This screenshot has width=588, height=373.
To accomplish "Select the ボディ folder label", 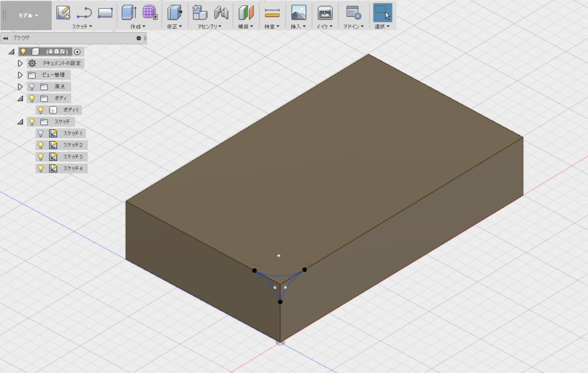I will (60, 98).
